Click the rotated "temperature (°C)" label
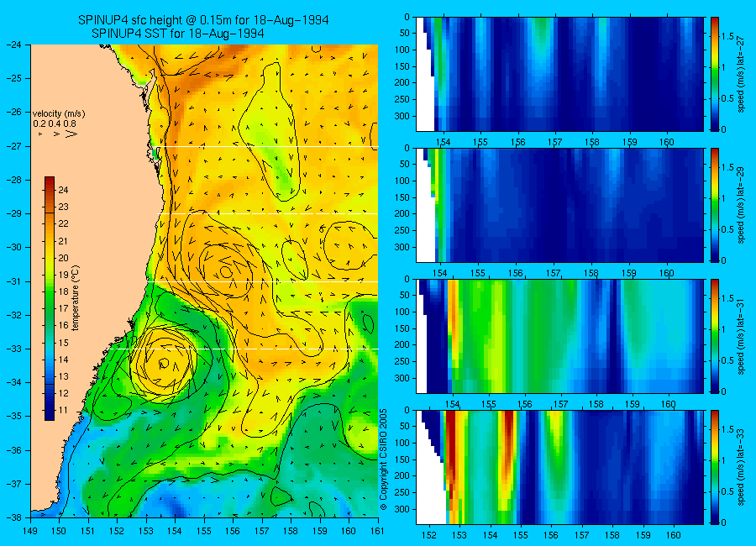 [x=76, y=298]
